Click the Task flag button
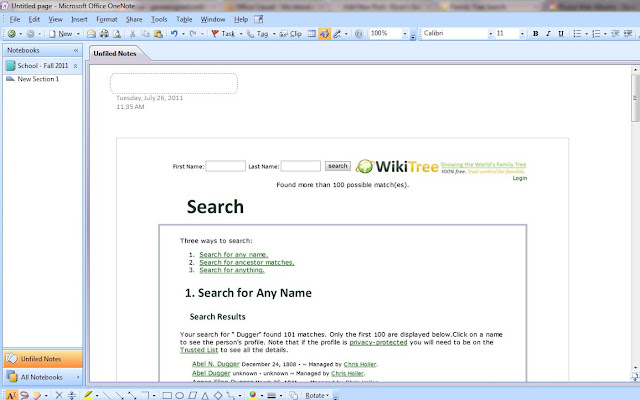 tap(223, 34)
